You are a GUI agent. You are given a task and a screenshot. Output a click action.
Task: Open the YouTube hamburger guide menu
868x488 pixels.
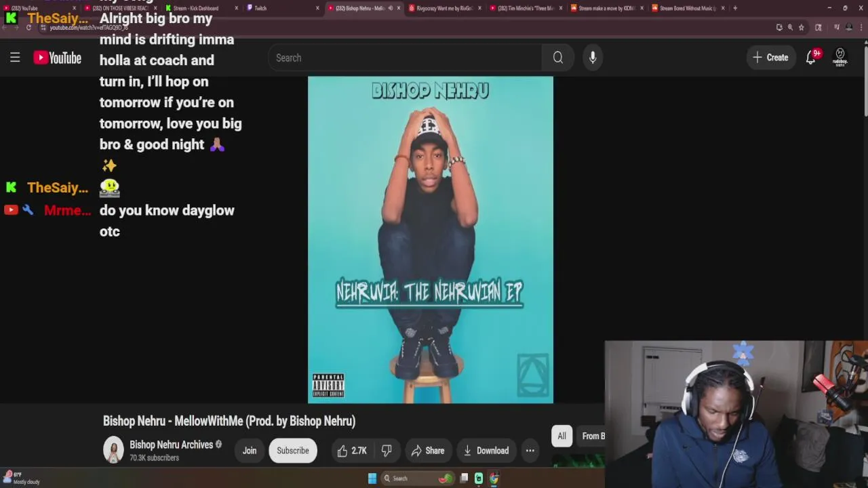[15, 58]
